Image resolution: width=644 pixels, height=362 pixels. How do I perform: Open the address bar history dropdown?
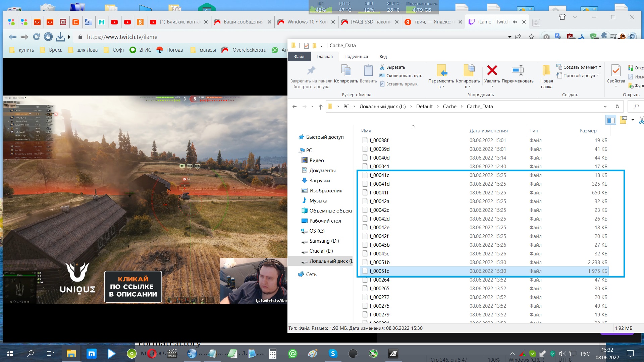(x=605, y=107)
